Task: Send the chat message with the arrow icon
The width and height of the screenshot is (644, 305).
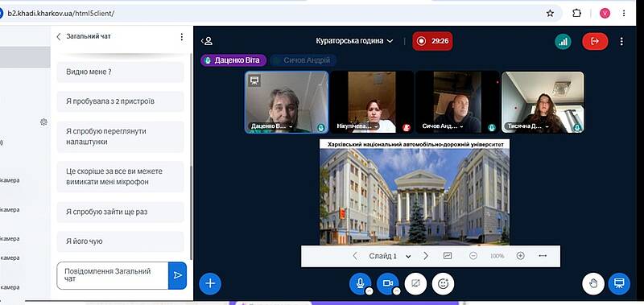Action: coord(177,275)
